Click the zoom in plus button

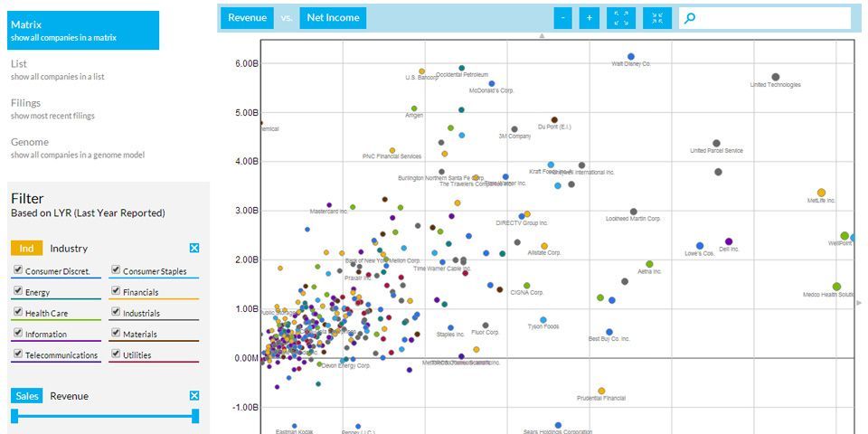click(589, 18)
